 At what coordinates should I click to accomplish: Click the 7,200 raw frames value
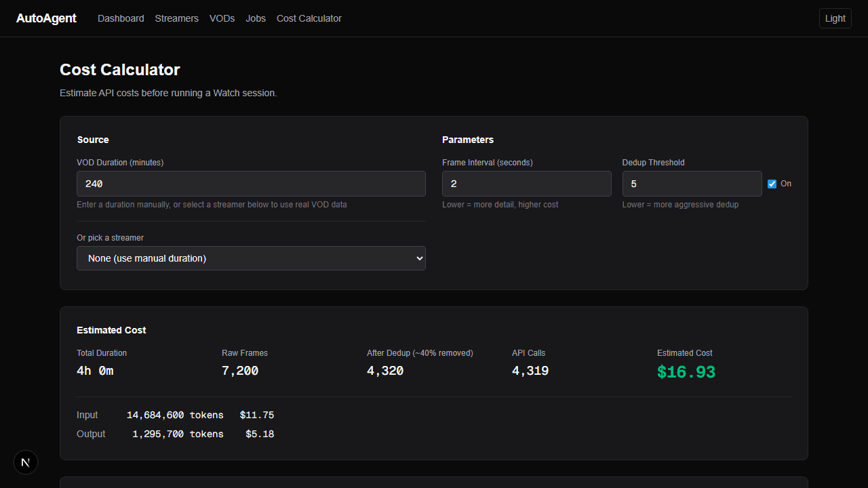pyautogui.click(x=240, y=371)
